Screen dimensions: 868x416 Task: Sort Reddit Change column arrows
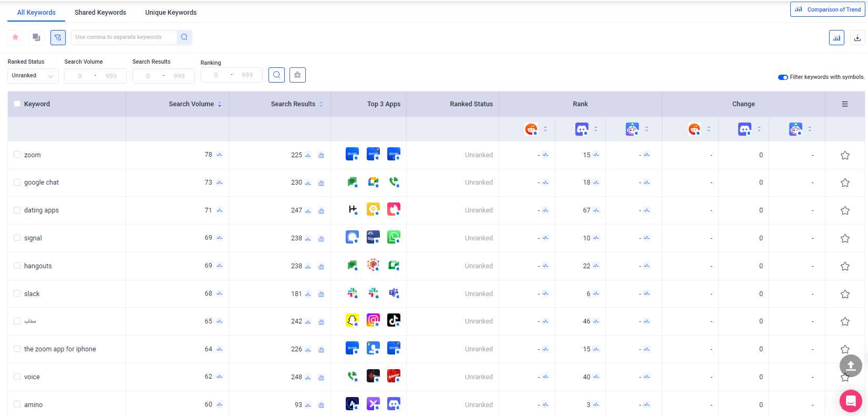[x=709, y=129]
